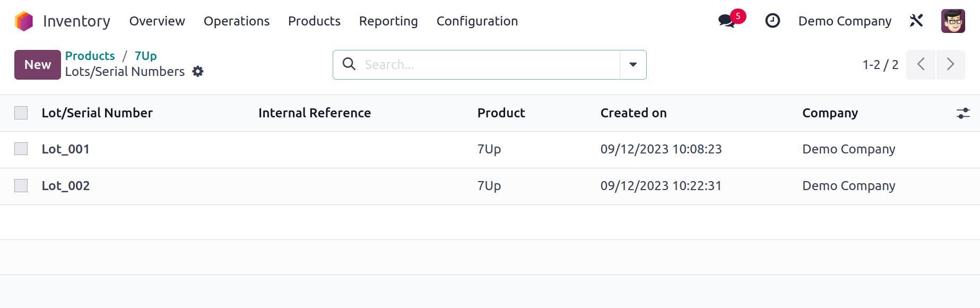The image size is (980, 308).
Task: Open the Reporting menu
Action: pos(388,21)
